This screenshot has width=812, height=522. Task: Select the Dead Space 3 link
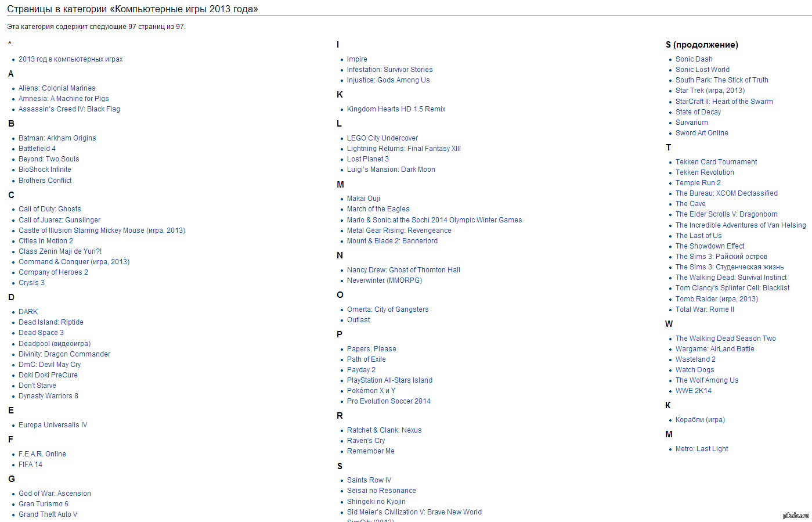[41, 333]
